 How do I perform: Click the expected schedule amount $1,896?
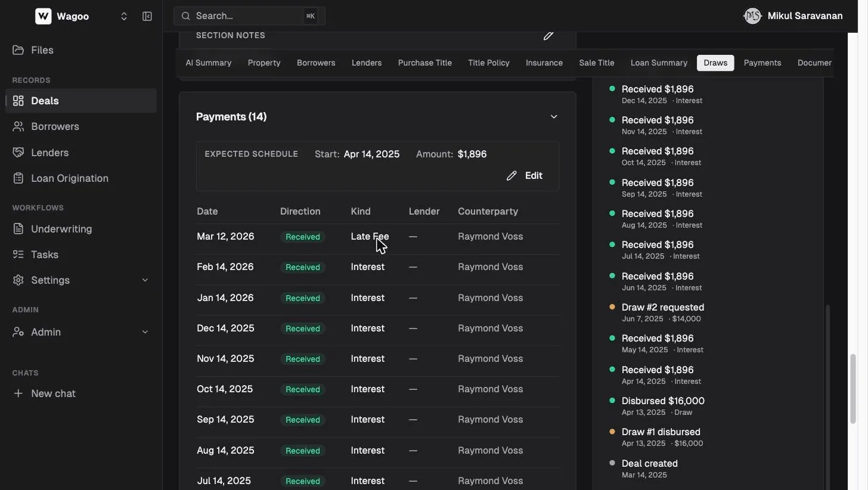pos(472,154)
